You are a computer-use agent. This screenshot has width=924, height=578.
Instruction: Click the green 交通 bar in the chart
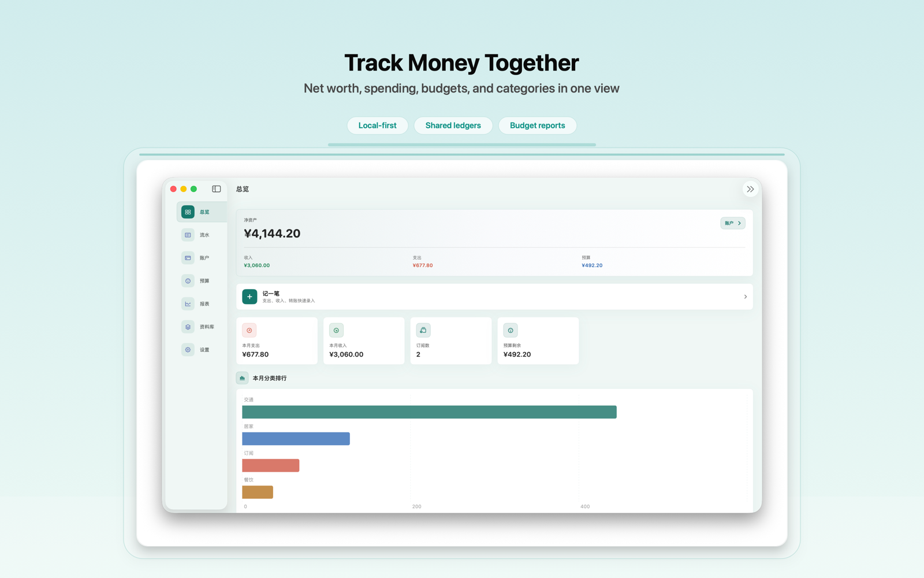pos(429,412)
